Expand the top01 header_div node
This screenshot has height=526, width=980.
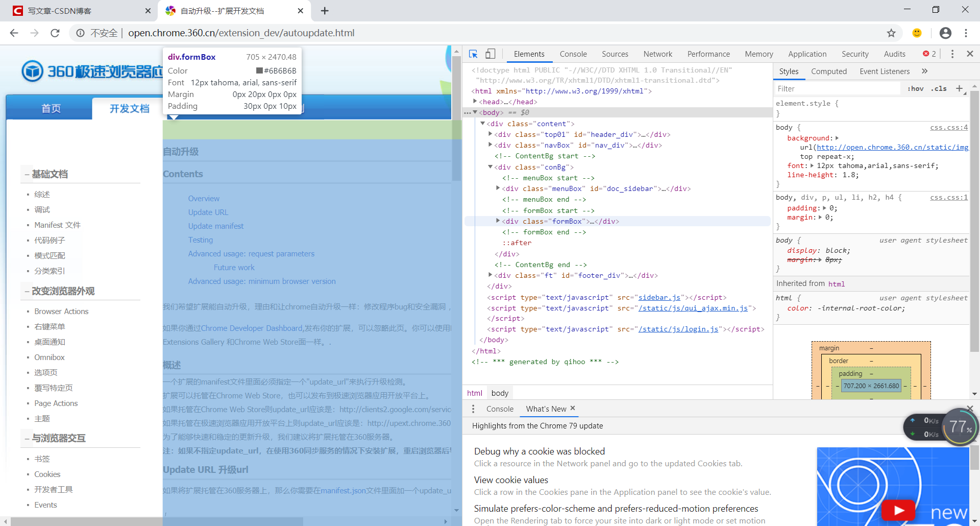click(x=490, y=134)
